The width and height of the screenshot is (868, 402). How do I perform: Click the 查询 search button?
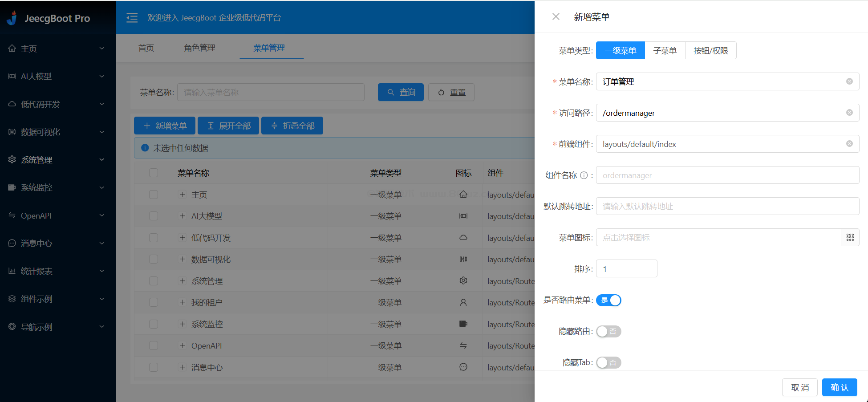(x=401, y=92)
